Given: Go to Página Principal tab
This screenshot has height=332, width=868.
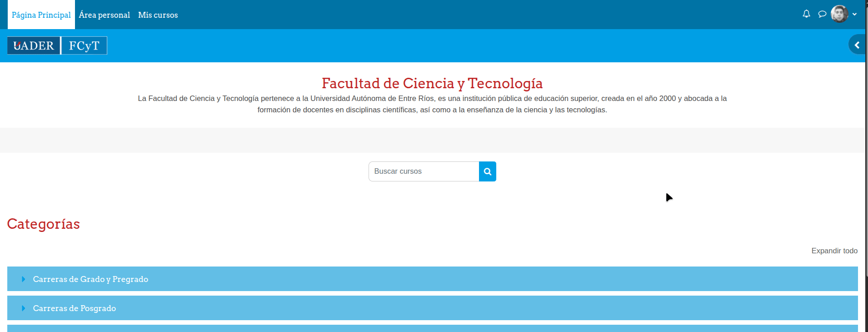Looking at the screenshot, I should [41, 15].
